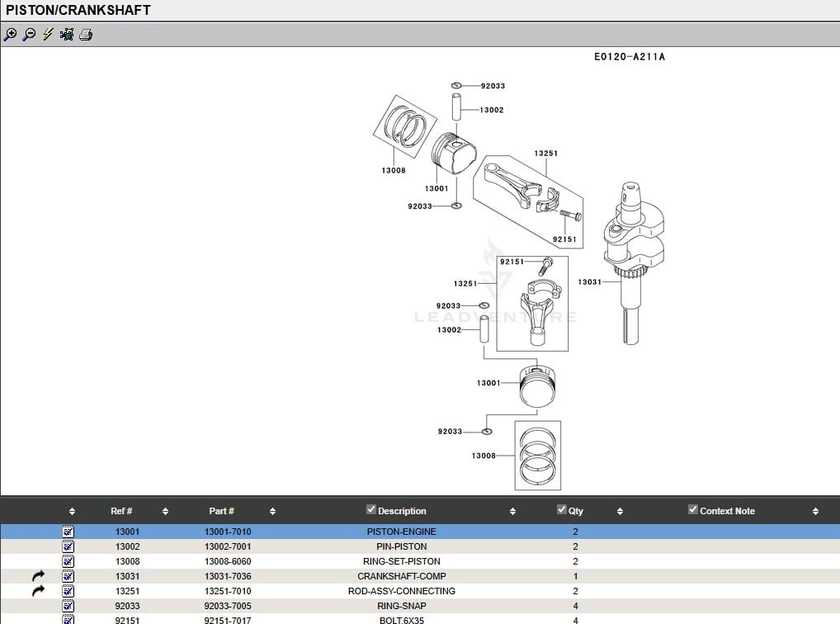Click the Part # column header
The height and width of the screenshot is (624, 840).
tap(221, 511)
